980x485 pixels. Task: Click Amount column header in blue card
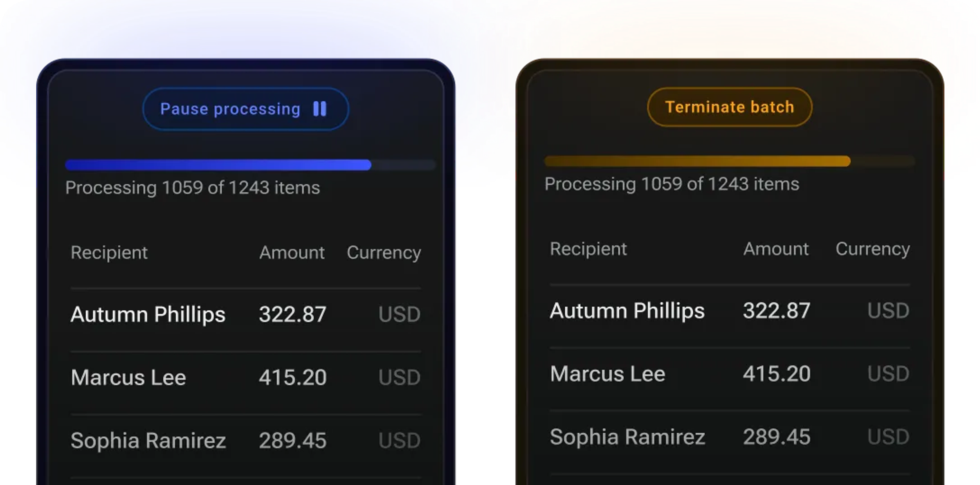coord(292,253)
